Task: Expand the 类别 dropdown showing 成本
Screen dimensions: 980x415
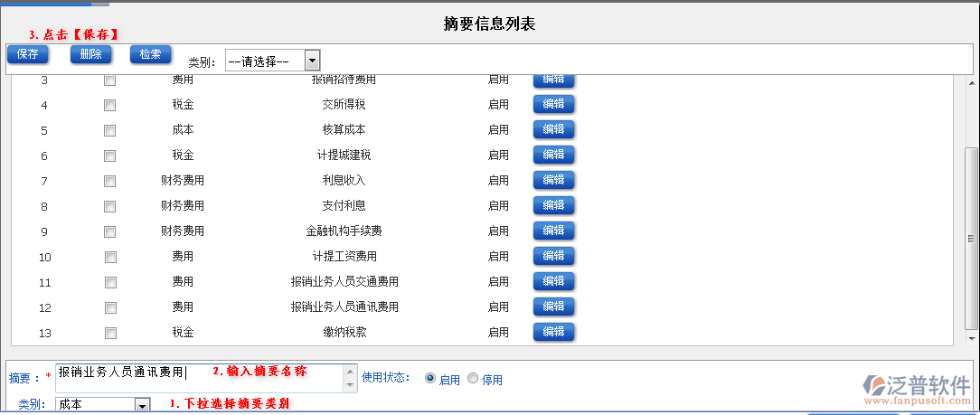Action: (x=142, y=405)
